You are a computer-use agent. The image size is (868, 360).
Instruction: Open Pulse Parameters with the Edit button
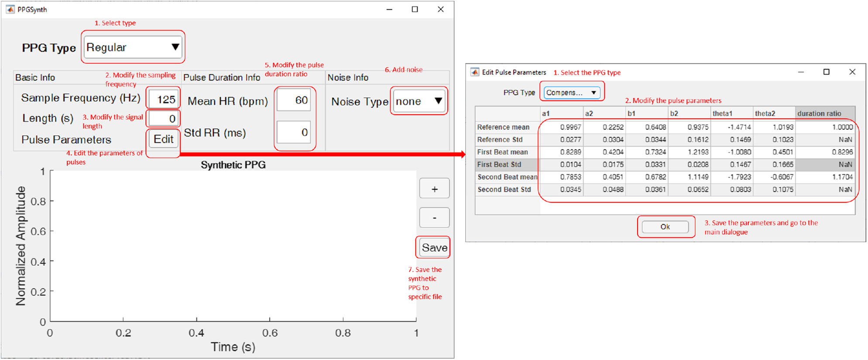(163, 139)
